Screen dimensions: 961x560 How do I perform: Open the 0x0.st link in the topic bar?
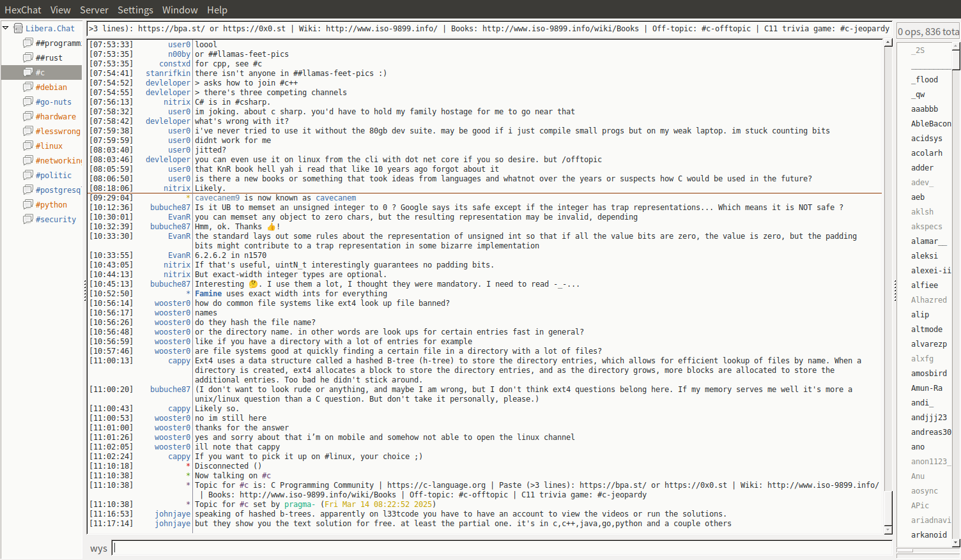pyautogui.click(x=254, y=28)
